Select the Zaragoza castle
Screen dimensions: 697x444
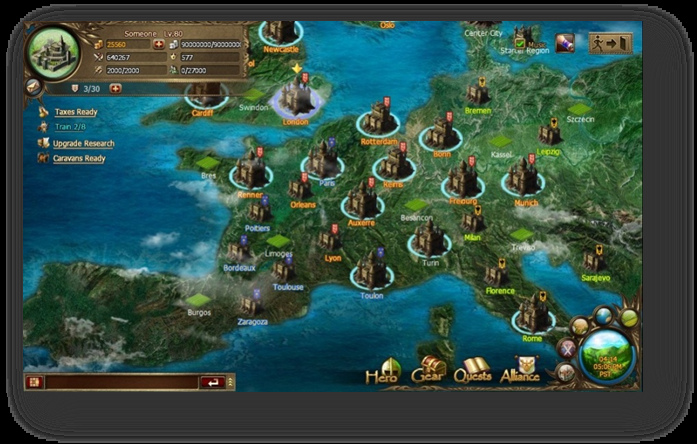pos(251,304)
